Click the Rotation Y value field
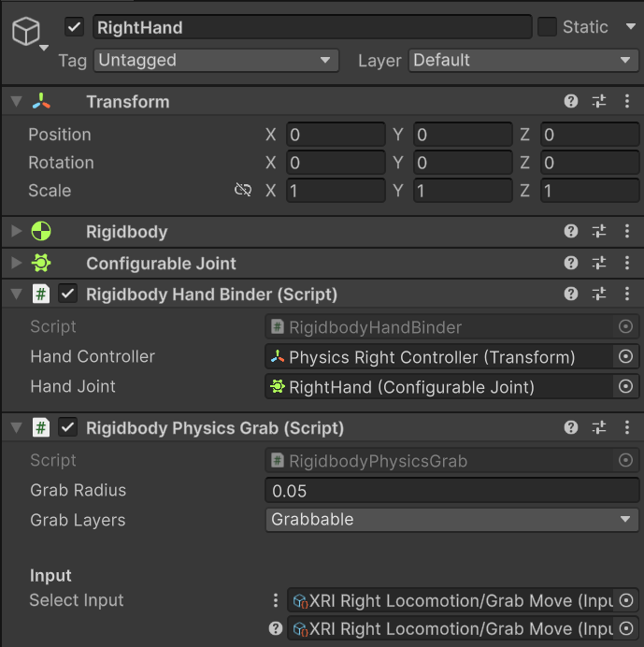The image size is (644, 647). [x=463, y=163]
